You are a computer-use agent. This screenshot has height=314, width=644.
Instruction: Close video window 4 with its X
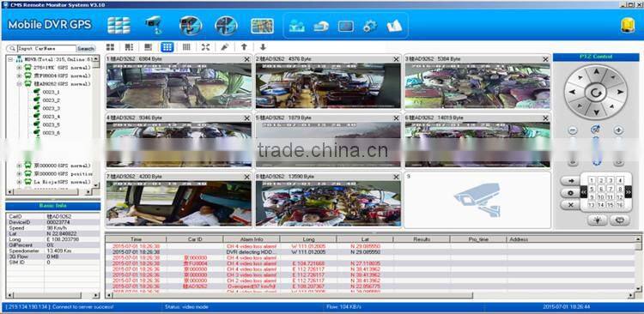246,118
